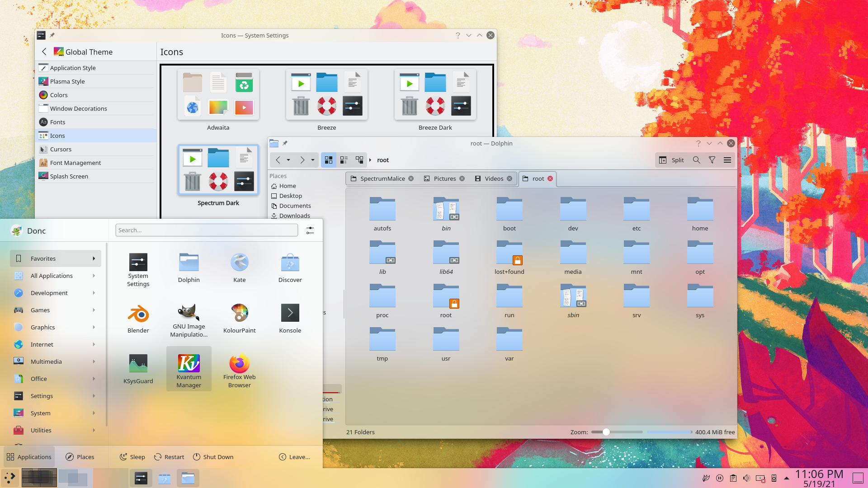
Task: Close the Videos tab
Action: tap(509, 178)
